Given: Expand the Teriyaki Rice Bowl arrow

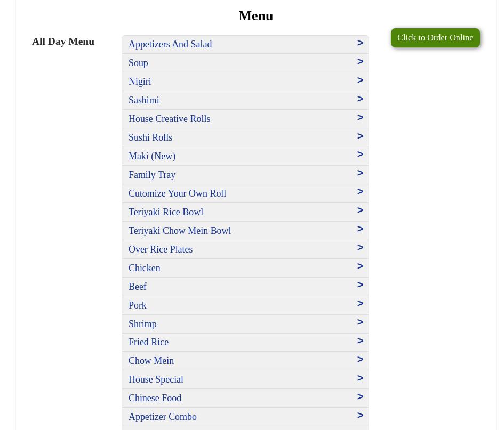Looking at the screenshot, I should tap(360, 210).
